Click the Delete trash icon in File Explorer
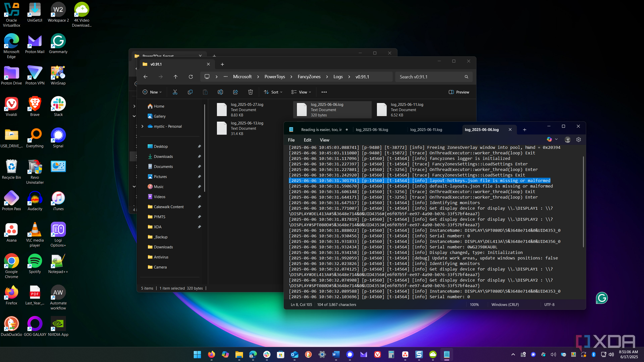Viewport: 644px width, 362px height. click(251, 92)
